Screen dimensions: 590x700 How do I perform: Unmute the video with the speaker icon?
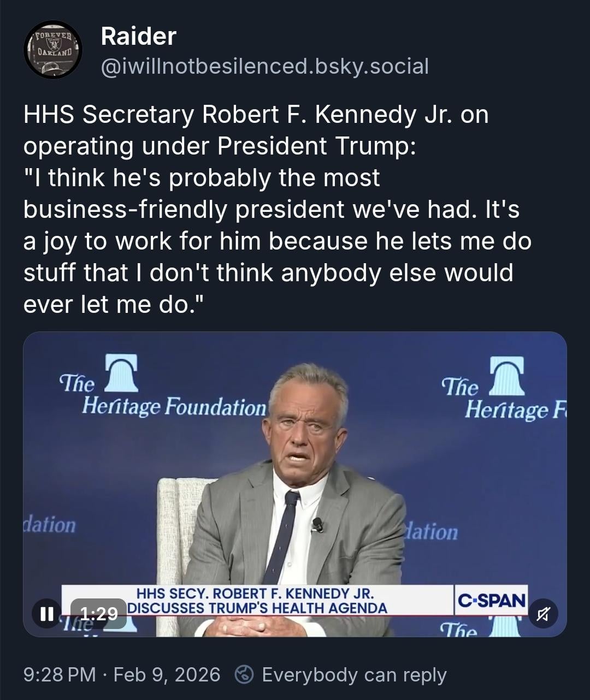(542, 613)
